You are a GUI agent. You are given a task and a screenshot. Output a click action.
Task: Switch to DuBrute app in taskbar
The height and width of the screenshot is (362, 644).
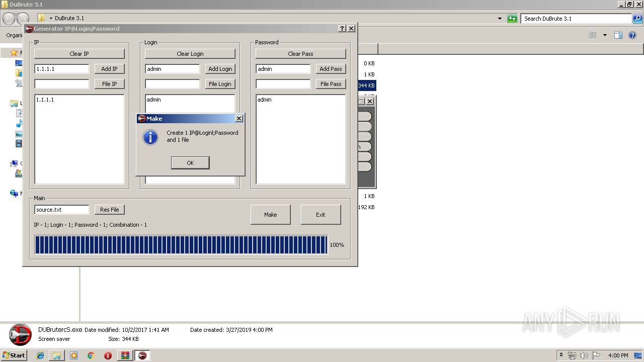point(142,355)
